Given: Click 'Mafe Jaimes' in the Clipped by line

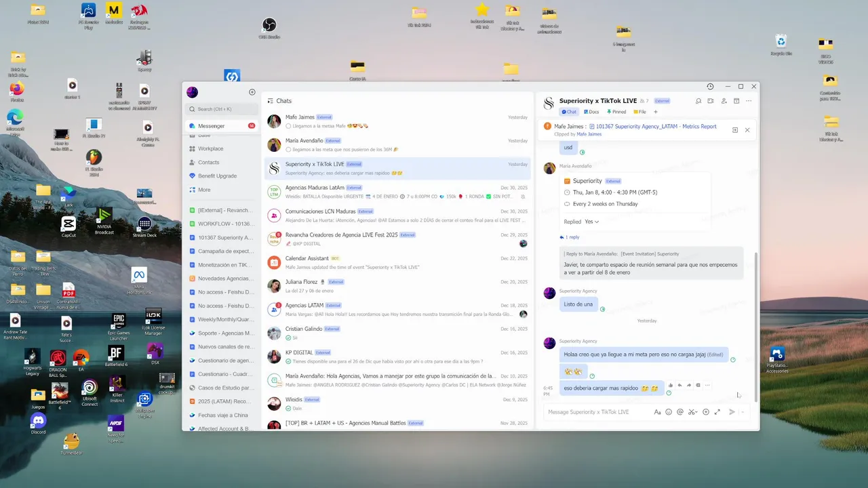Looking at the screenshot, I should [x=588, y=134].
